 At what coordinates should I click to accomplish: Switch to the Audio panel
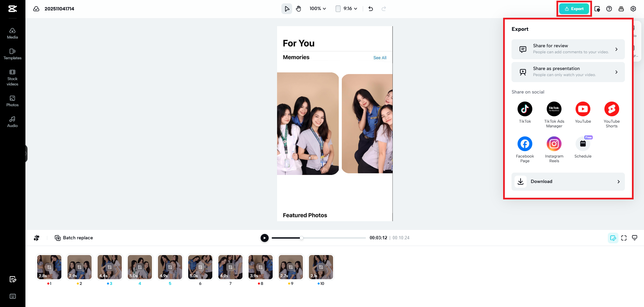(12, 121)
